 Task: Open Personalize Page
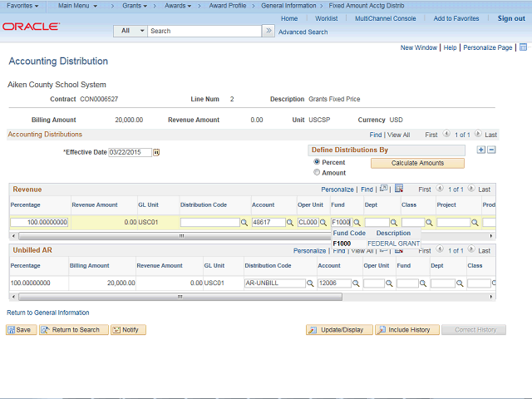[x=488, y=47]
